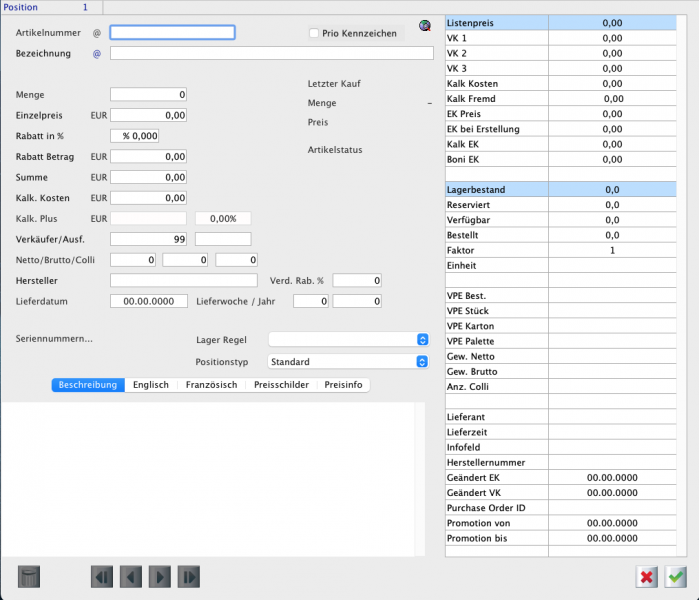
Task: Click the Seriennummern... link
Action: [x=55, y=339]
